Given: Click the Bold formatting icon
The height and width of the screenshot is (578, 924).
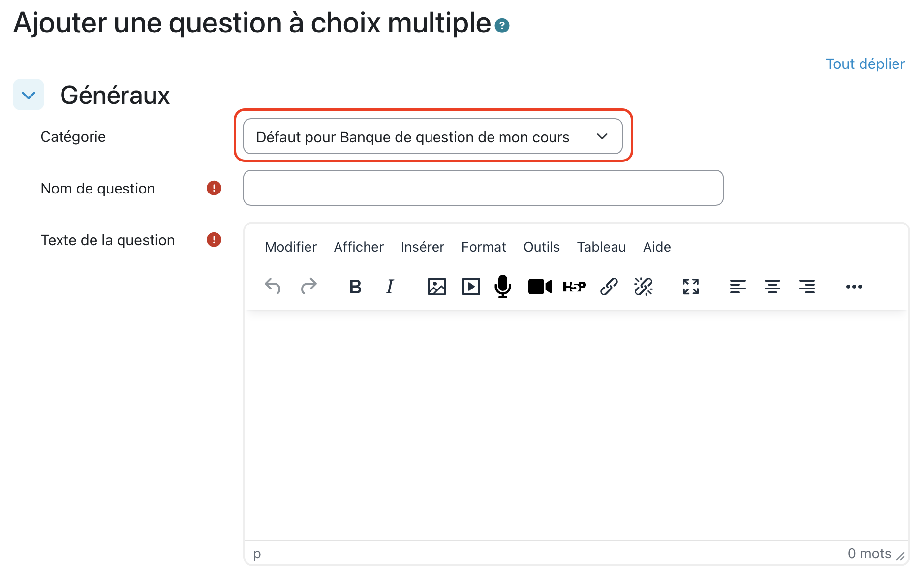Looking at the screenshot, I should point(355,287).
